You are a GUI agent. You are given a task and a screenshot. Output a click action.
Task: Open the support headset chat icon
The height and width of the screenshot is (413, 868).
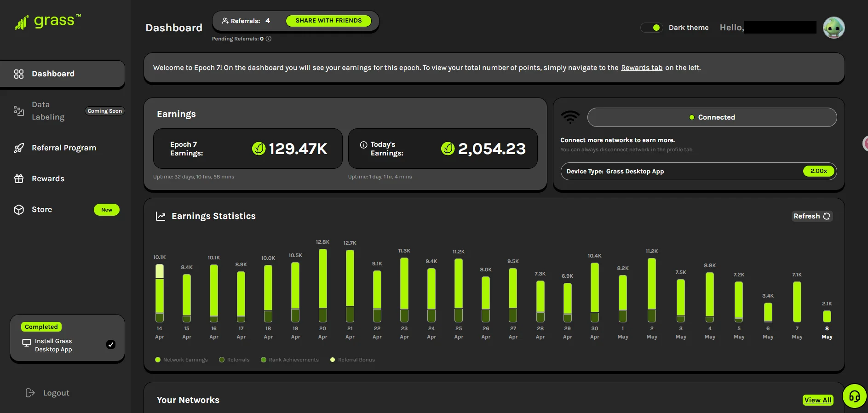tap(855, 396)
